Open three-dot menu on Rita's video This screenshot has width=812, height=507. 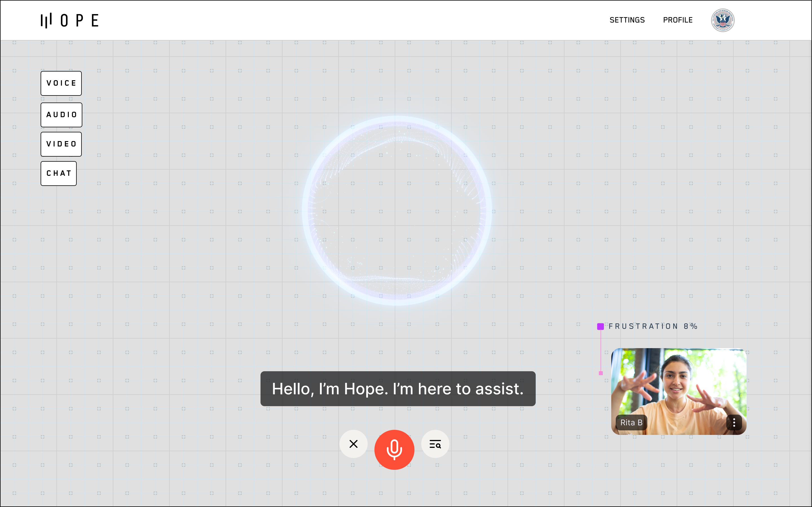tap(734, 422)
